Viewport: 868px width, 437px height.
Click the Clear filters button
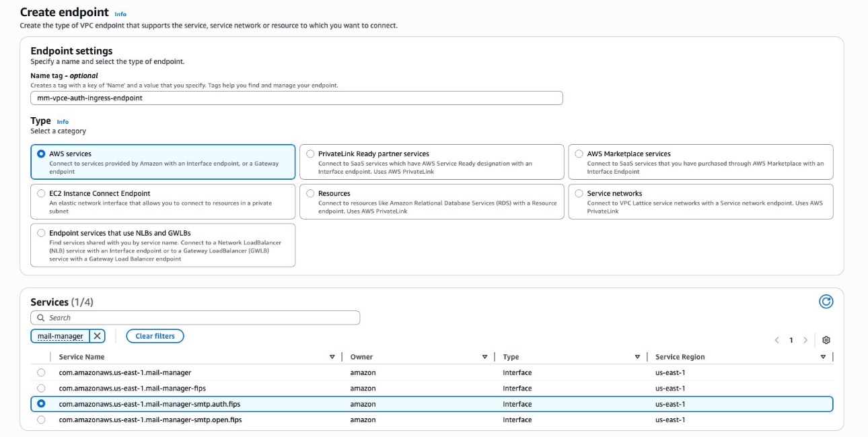[155, 336]
